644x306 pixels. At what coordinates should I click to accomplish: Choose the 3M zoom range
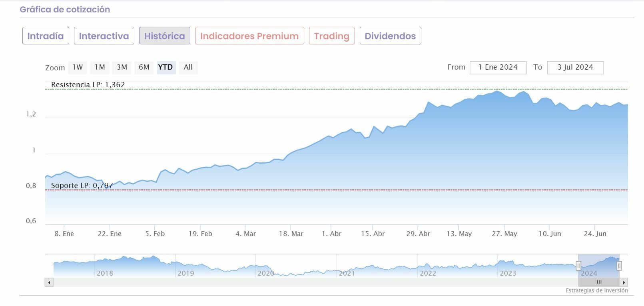(x=122, y=67)
